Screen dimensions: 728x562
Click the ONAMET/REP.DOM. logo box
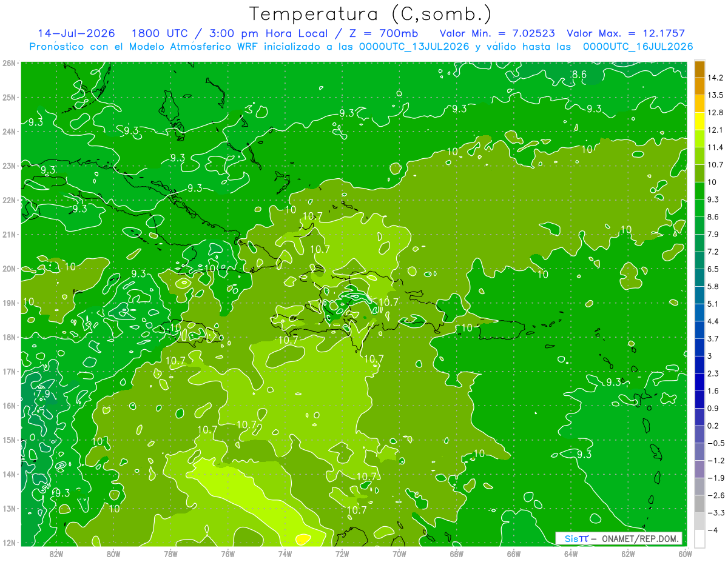[x=619, y=538]
